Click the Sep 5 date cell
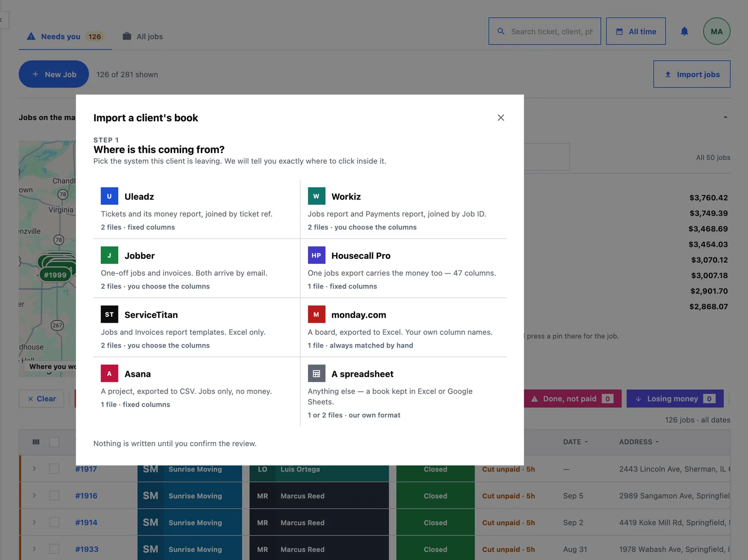This screenshot has height=560, width=748. pyautogui.click(x=573, y=496)
